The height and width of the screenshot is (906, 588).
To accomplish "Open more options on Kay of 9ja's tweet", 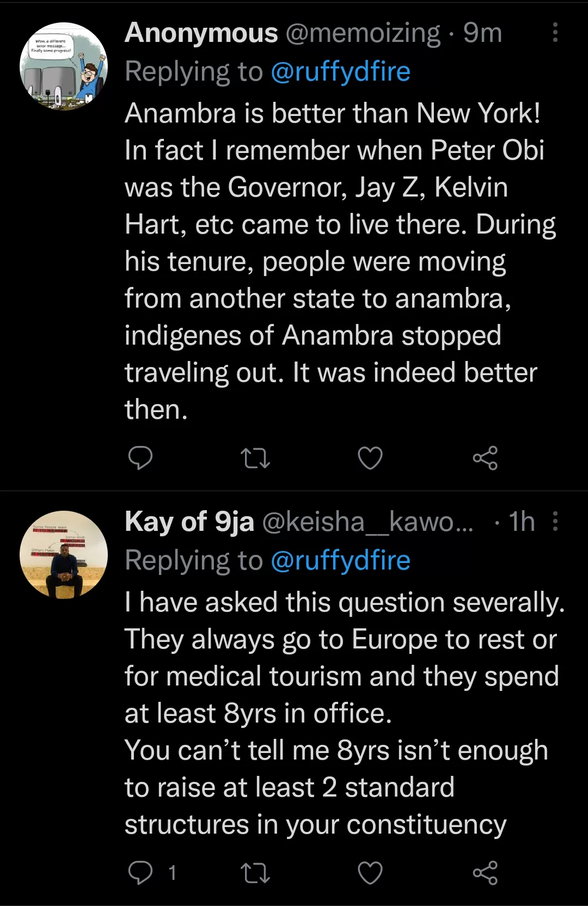I will [x=555, y=521].
